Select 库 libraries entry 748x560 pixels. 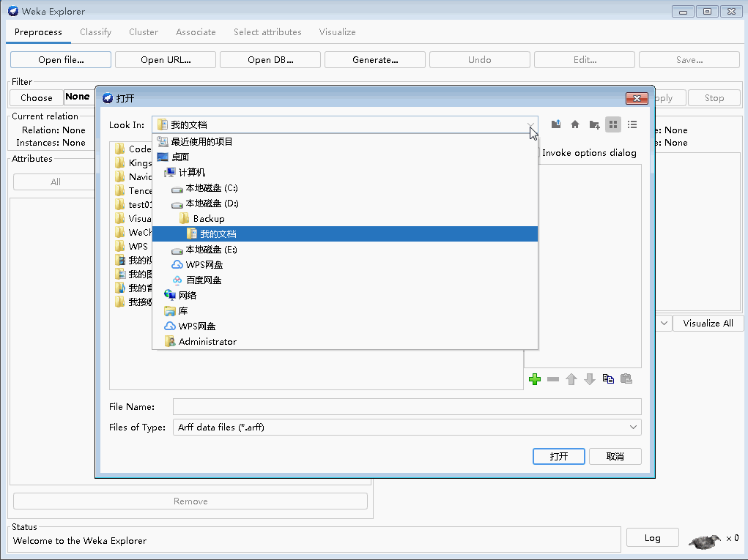pos(345,310)
